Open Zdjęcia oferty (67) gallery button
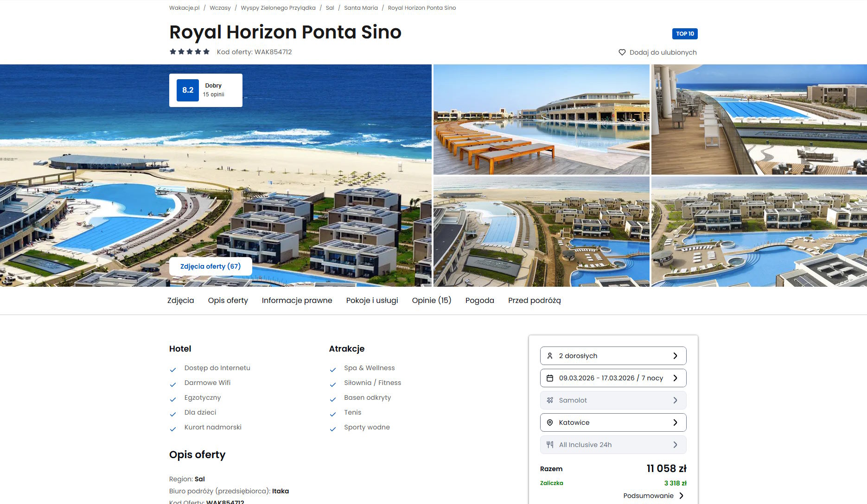 point(210,266)
